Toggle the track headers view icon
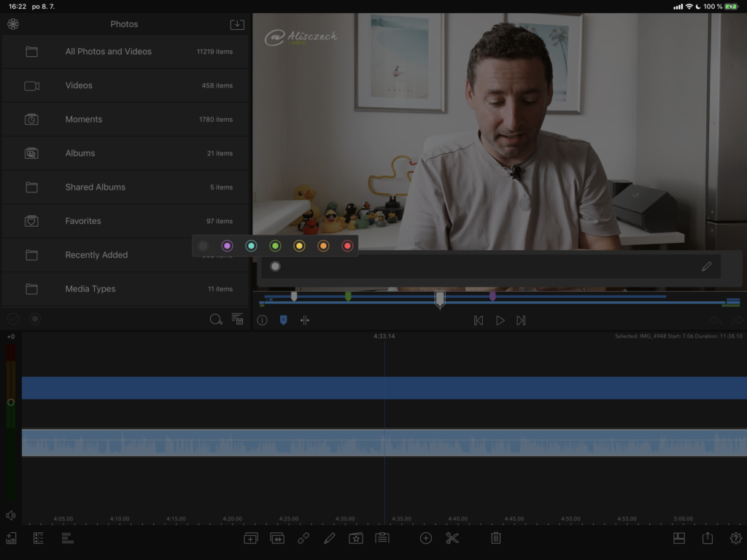 click(39, 538)
